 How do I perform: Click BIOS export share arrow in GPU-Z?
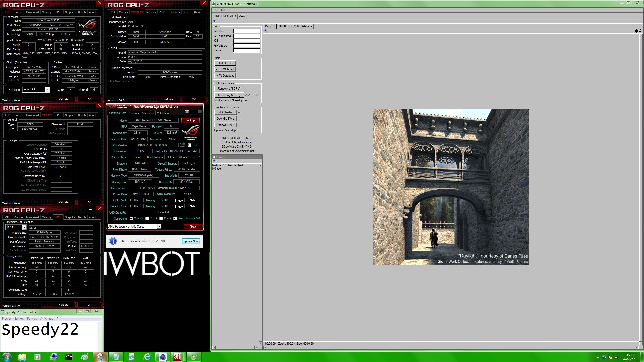(x=182, y=145)
